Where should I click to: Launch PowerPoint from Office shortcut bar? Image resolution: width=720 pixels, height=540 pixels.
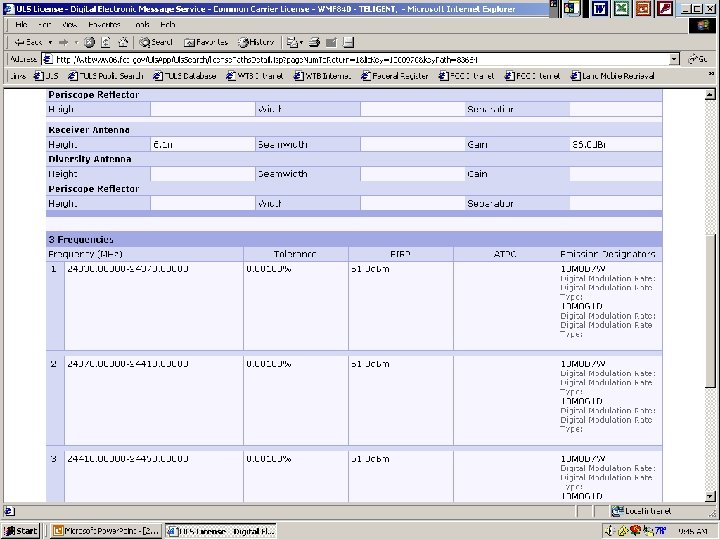pos(643,8)
